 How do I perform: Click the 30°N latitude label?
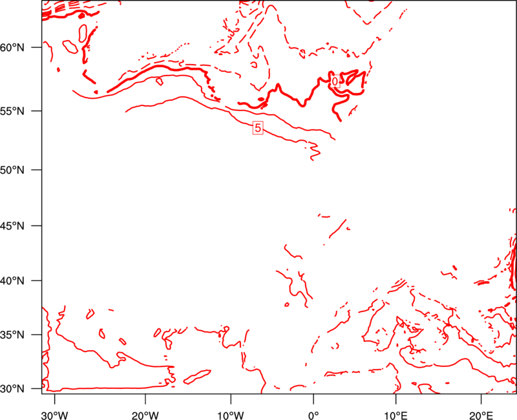(12, 389)
